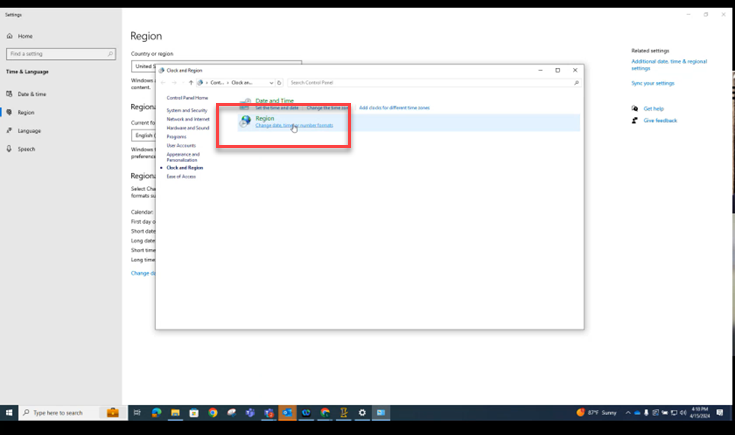735x435 pixels.
Task: Open the Windows Start menu
Action: tap(9, 412)
